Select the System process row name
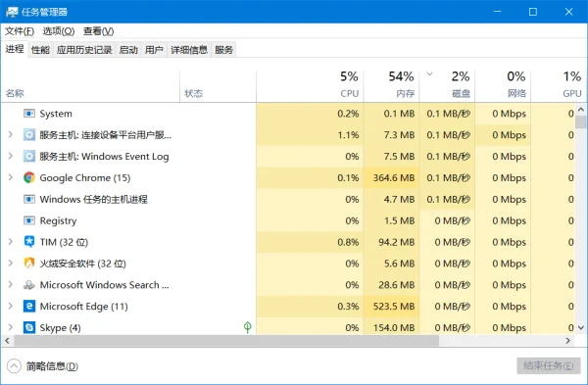The image size is (588, 385). coord(56,114)
